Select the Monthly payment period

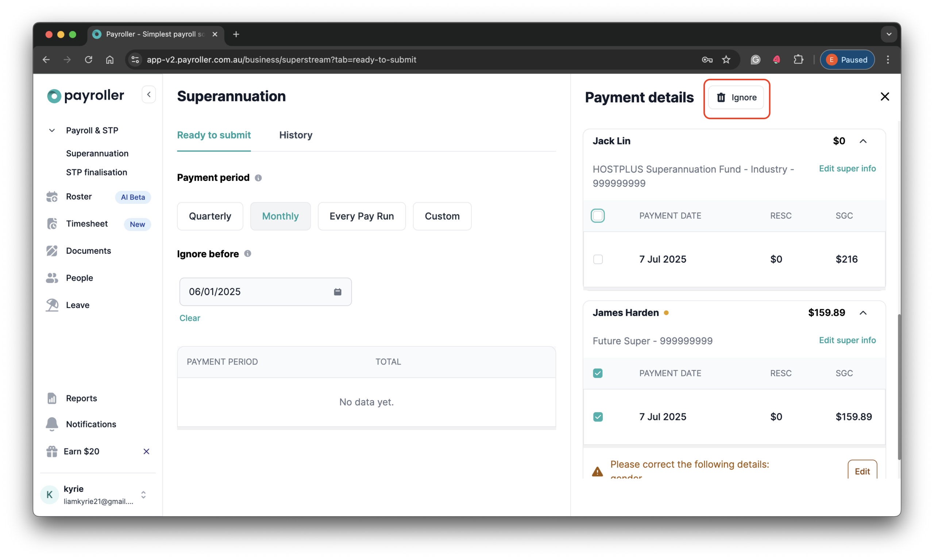click(x=281, y=216)
